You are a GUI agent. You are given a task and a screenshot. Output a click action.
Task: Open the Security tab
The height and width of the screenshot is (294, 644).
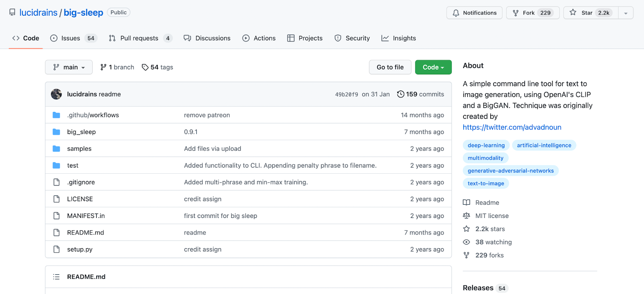[352, 38]
